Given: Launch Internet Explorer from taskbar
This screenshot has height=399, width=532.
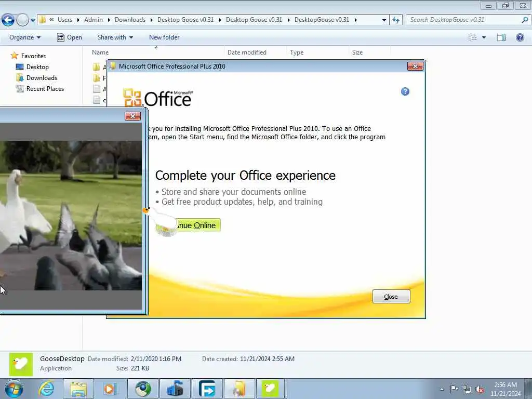Looking at the screenshot, I should (x=46, y=389).
